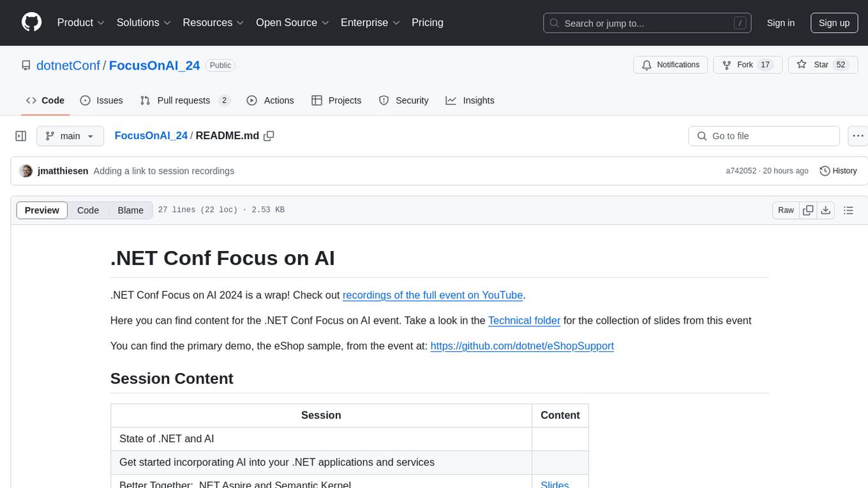Viewport: 868px width, 488px height.
Task: Click the Notifications bell button
Action: (671, 65)
